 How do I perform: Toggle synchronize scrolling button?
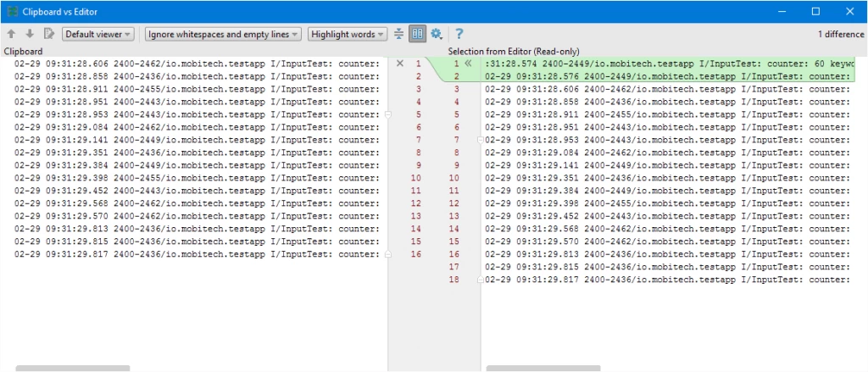click(417, 35)
